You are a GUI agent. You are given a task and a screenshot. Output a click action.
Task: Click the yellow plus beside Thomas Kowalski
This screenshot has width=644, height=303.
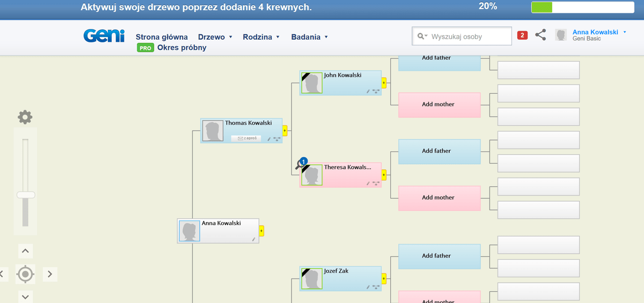coord(285,130)
